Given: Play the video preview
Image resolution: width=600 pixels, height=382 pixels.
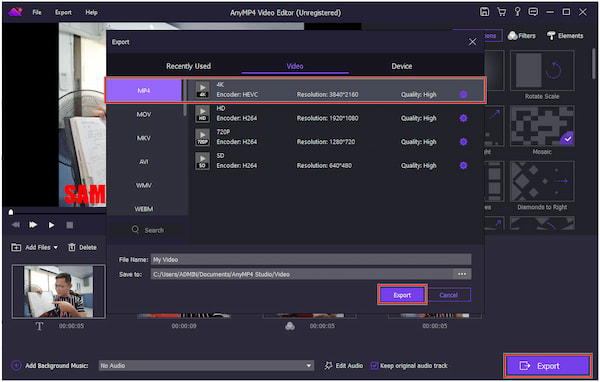Looking at the screenshot, I should 51,225.
